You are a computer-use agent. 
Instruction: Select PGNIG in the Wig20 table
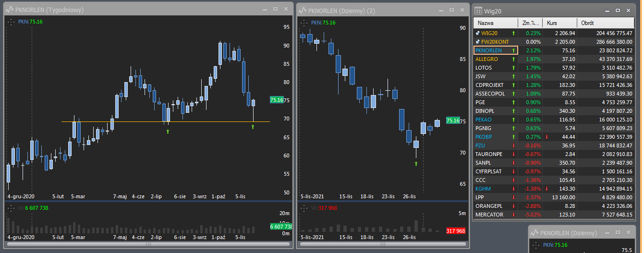point(483,128)
